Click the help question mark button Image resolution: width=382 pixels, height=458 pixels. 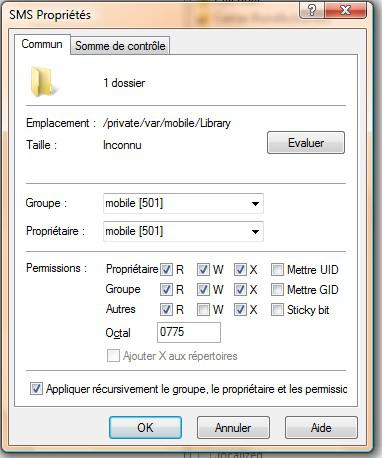point(312,10)
